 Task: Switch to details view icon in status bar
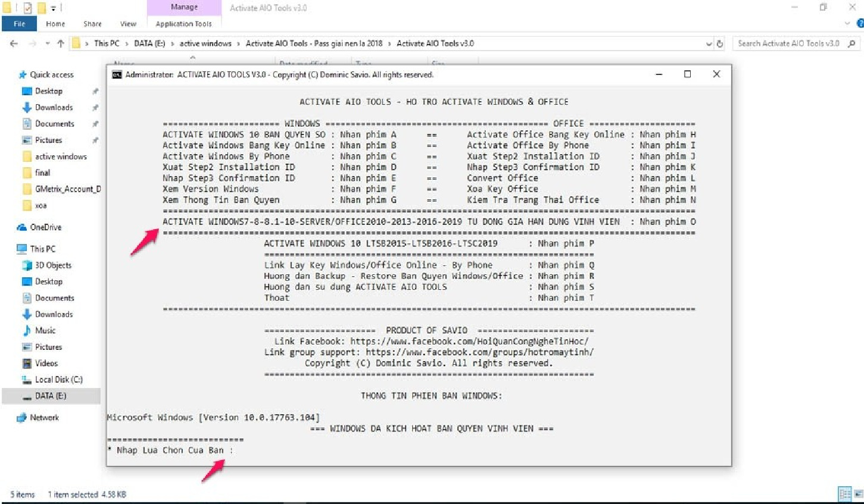[844, 494]
